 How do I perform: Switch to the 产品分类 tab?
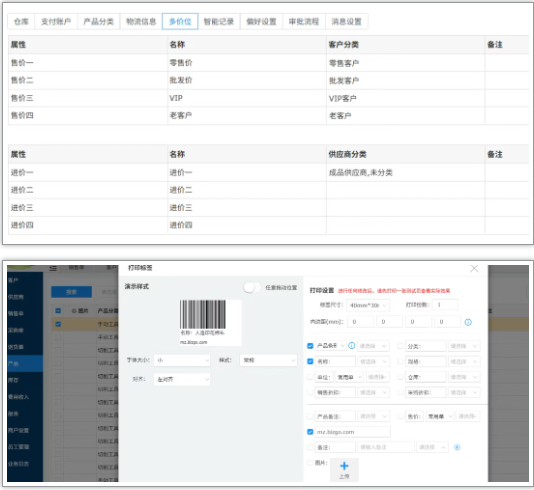99,21
